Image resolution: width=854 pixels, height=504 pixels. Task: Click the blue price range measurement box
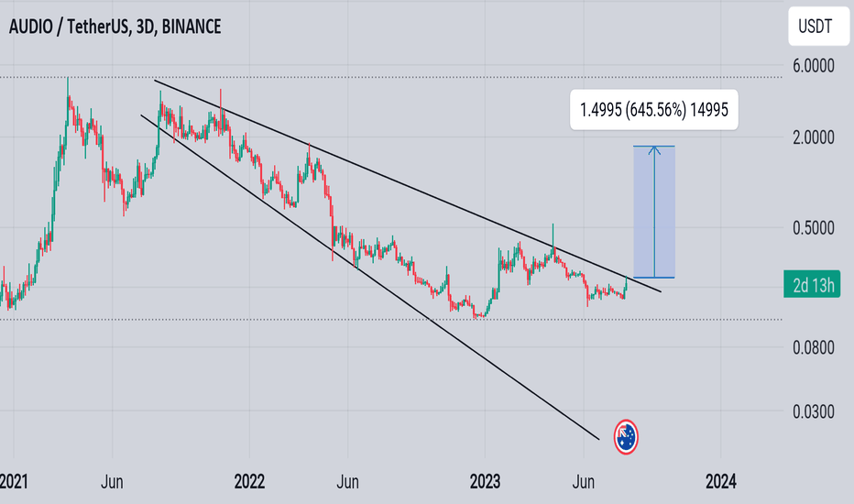coord(653,212)
